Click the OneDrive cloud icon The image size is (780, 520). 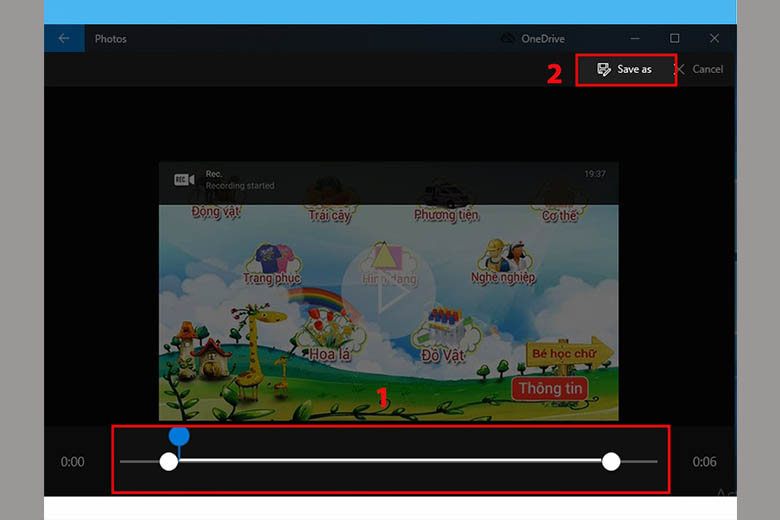[507, 38]
